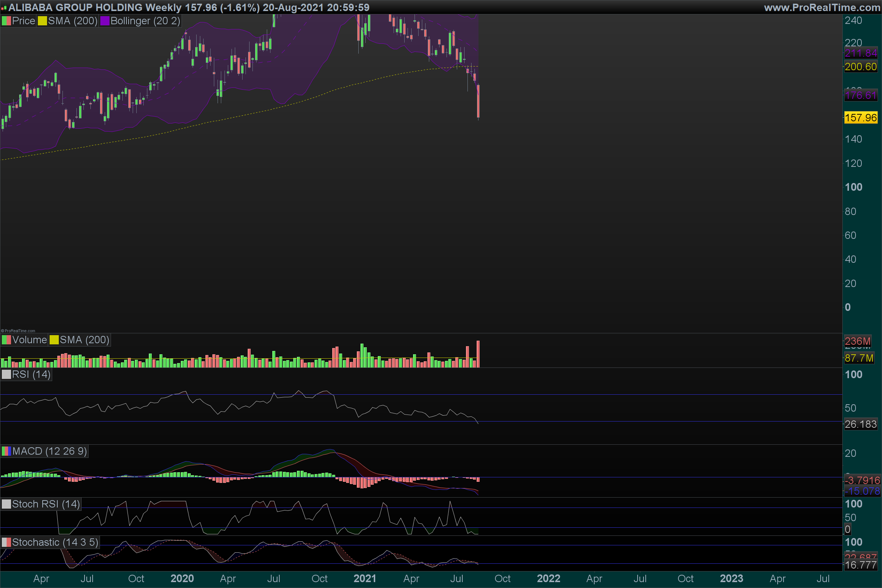Click the Volume legend bar icon
Viewport: 882px width, 588px height.
6,340
